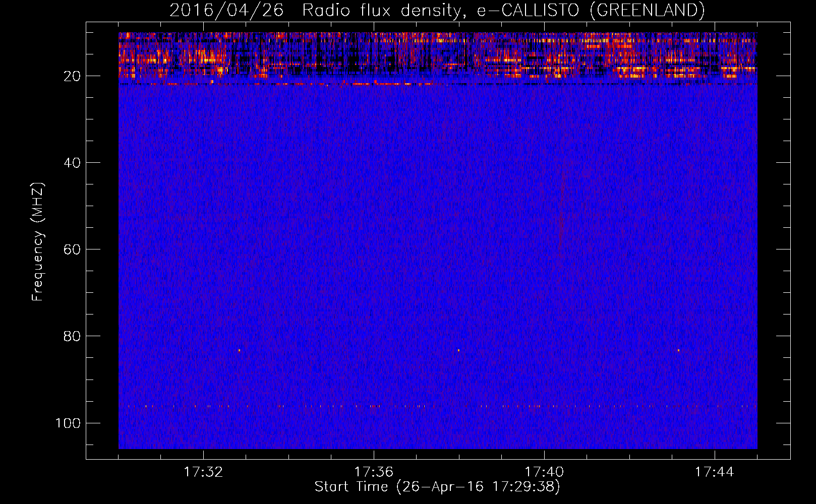Click the bright orange spot near 17:38
The width and height of the screenshot is (816, 504).
pos(458,350)
